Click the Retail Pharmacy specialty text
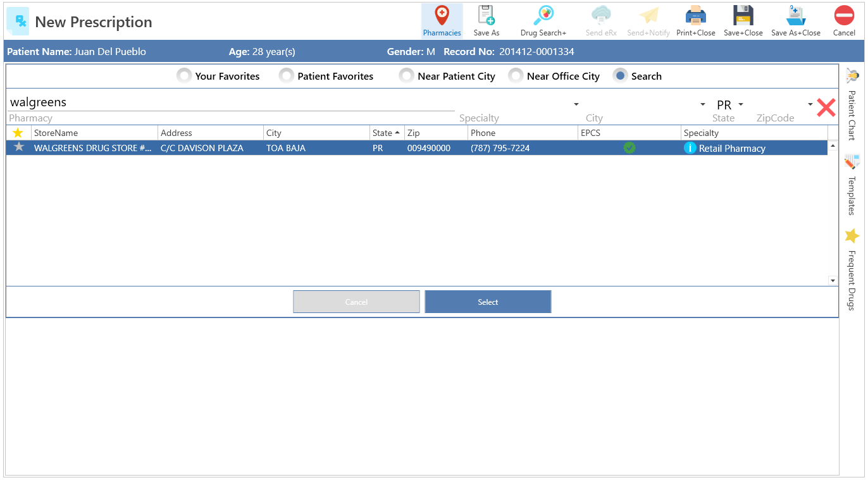The height and width of the screenshot is (480, 868). point(732,149)
